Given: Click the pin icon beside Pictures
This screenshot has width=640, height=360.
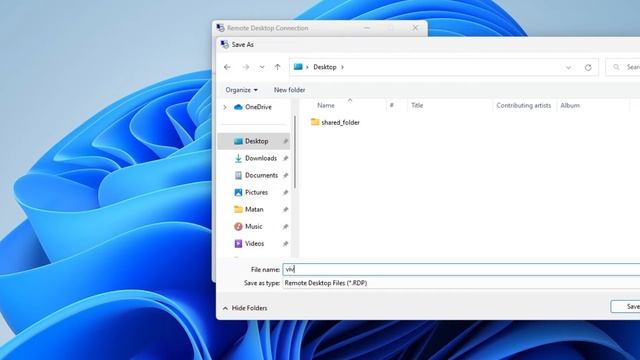Looking at the screenshot, I should coord(285,193).
